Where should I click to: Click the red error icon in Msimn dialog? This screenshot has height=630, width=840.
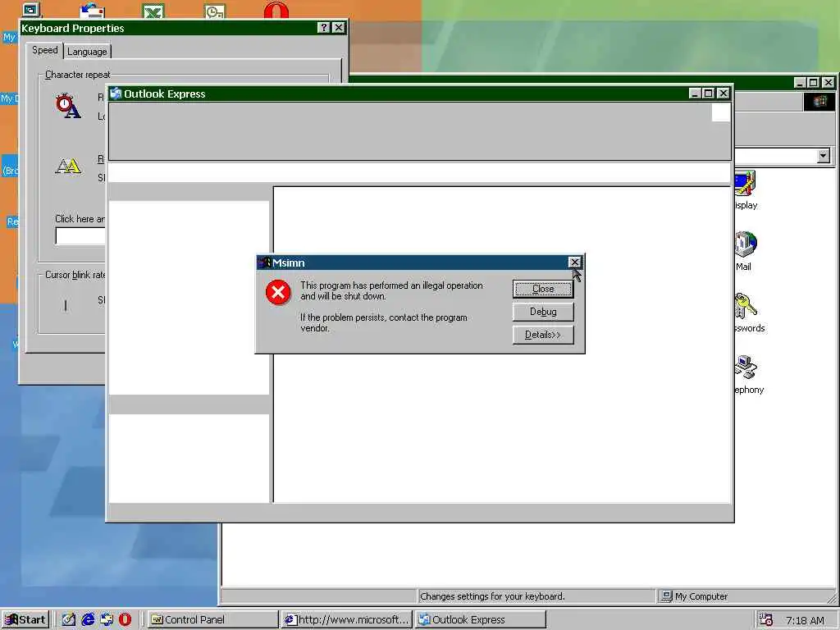tap(278, 292)
